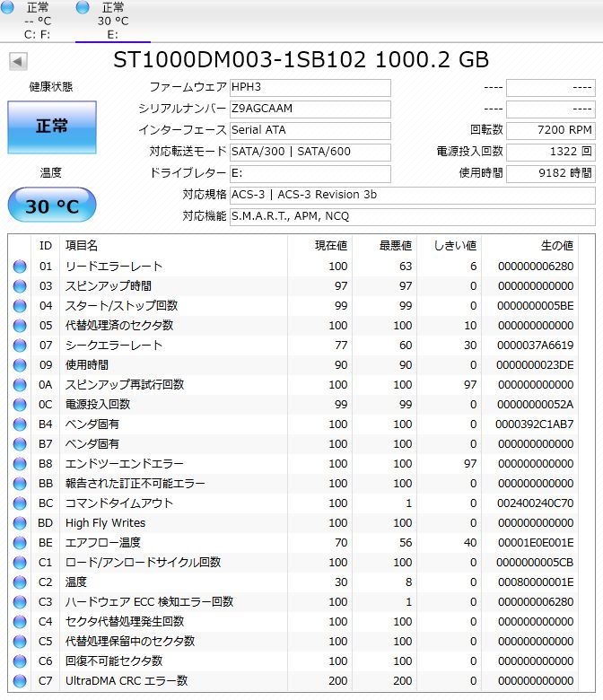Click the status icon of row C1 ロード/アンロードサイクル回数
The width and height of the screenshot is (603, 700).
pyautogui.click(x=20, y=563)
